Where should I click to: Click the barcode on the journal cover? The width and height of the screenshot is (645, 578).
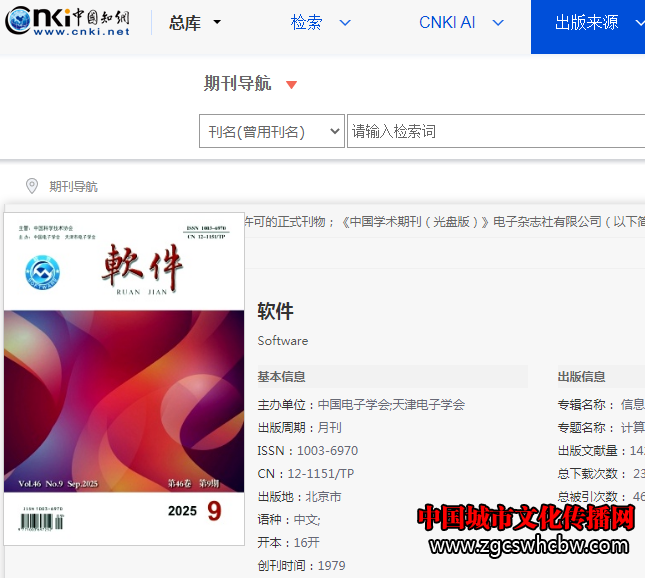[40, 520]
